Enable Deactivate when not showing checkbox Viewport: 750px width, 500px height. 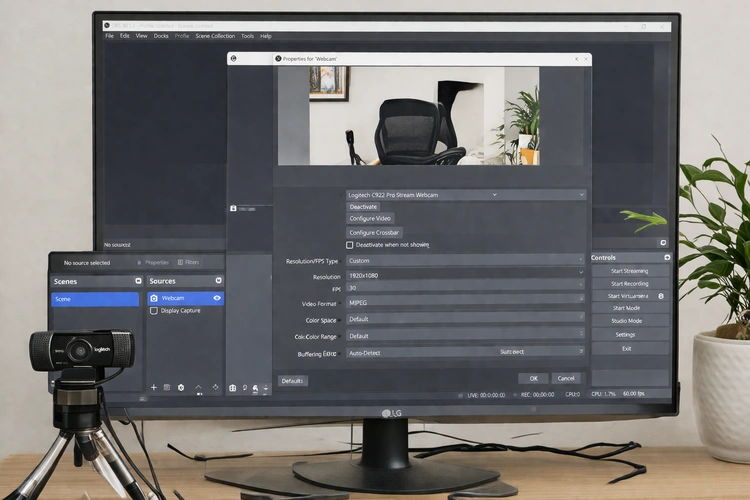tap(350, 245)
